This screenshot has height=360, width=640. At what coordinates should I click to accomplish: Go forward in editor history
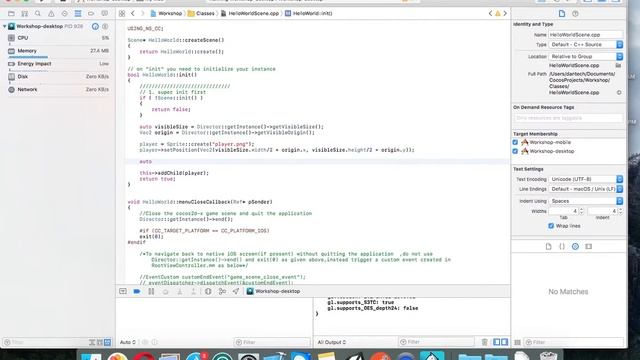coord(142,13)
